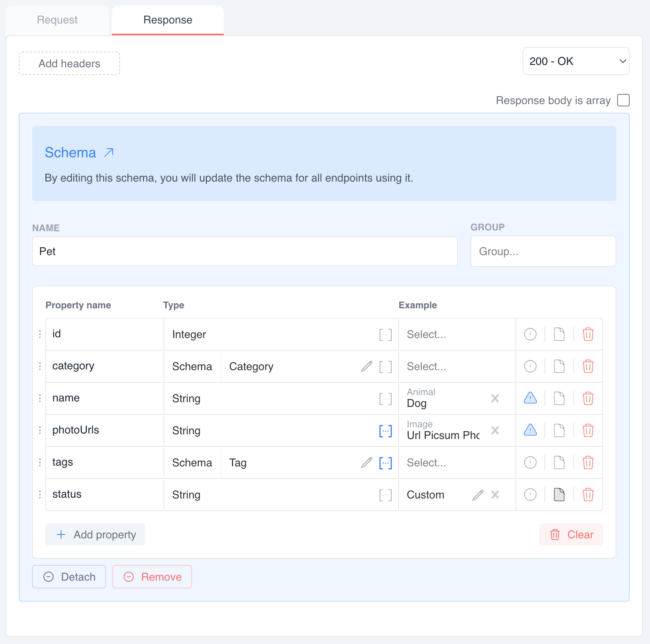Image resolution: width=650 pixels, height=644 pixels.
Task: Click the Detach button
Action: click(x=69, y=577)
